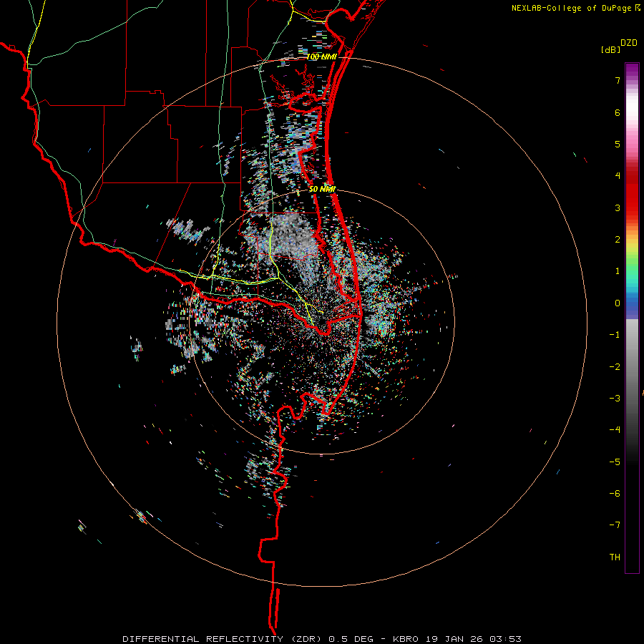
Task: Click the 6 value on color scale
Action: (x=618, y=112)
